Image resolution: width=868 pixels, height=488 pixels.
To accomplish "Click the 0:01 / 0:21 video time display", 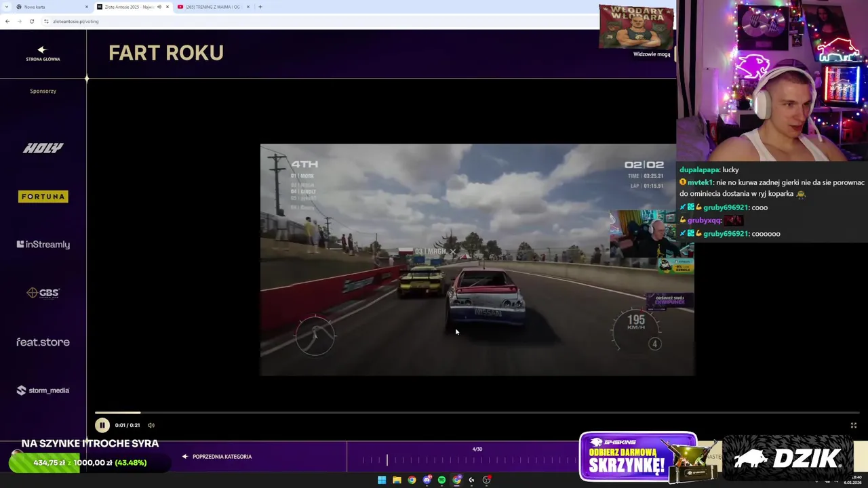I will tap(127, 425).
